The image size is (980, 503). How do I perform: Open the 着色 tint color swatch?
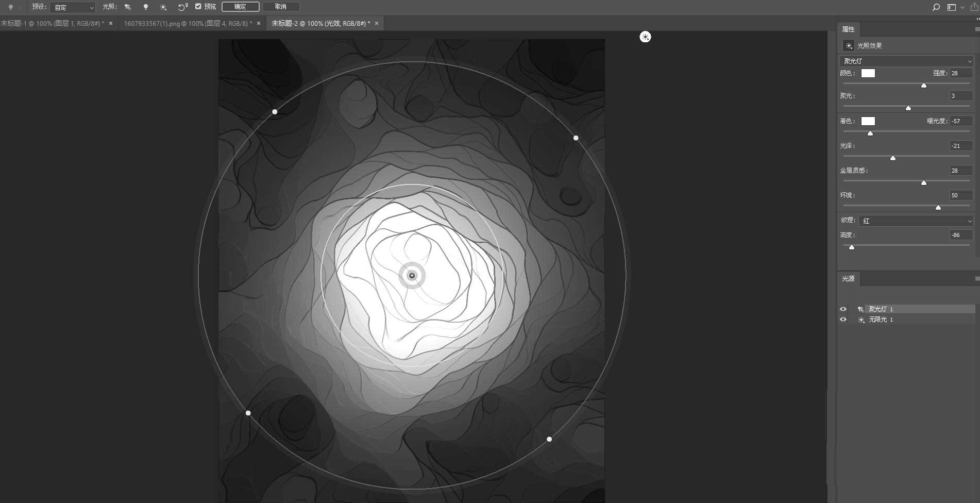click(x=868, y=121)
